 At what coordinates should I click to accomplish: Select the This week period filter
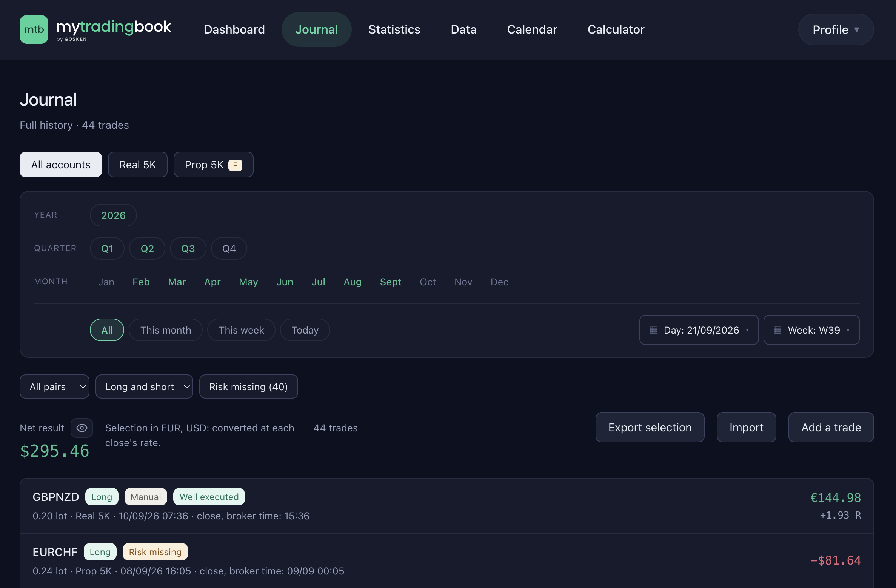click(x=241, y=330)
